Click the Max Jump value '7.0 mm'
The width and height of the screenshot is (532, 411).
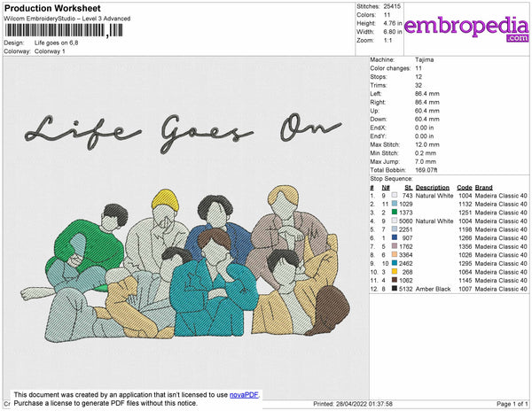(426, 161)
